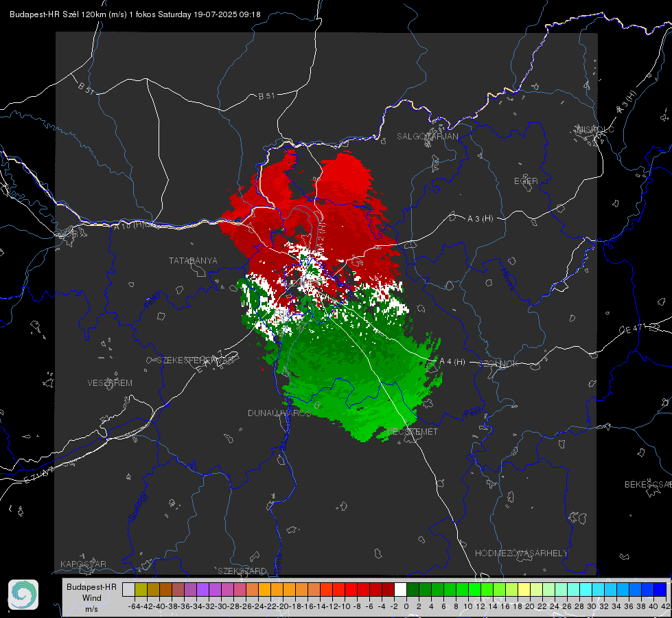Click the horizontal A 3 (H) label near Eger
672x618 pixels.
(x=480, y=219)
